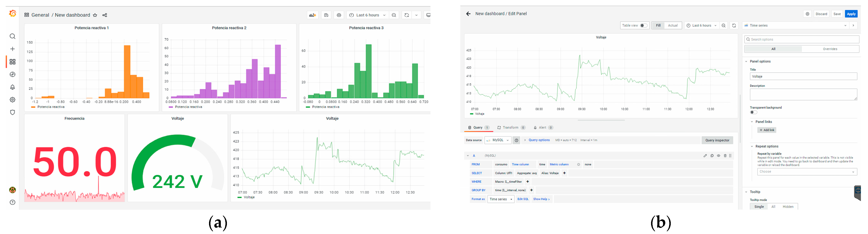
Task: Click the Add panel icon in dashboard toolbar
Action: pyautogui.click(x=312, y=15)
